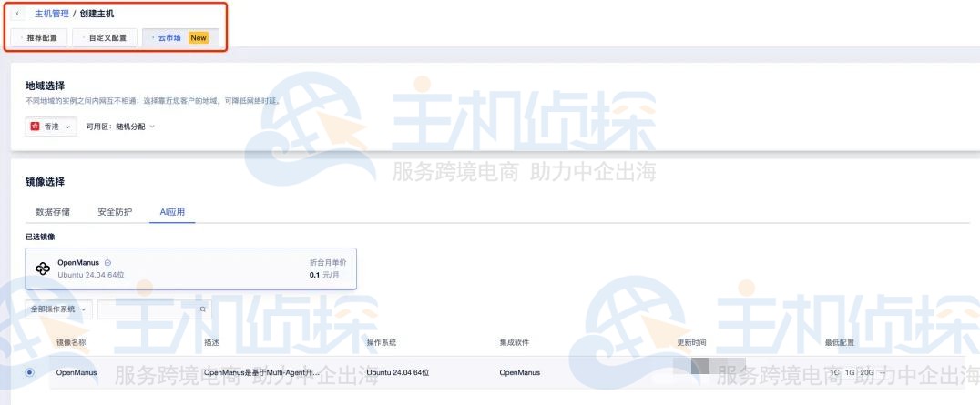
Task: Switch to the 推荐配置 tab
Action: tap(38, 38)
